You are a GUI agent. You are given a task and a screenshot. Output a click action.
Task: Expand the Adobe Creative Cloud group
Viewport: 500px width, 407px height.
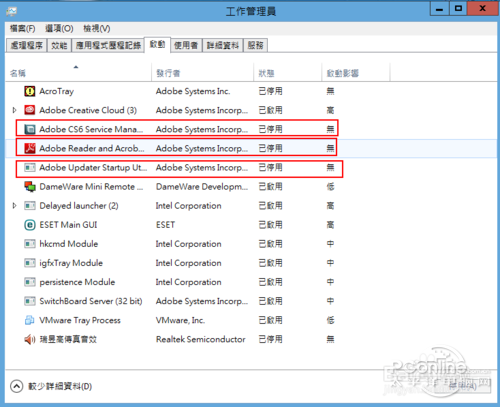[x=14, y=110]
